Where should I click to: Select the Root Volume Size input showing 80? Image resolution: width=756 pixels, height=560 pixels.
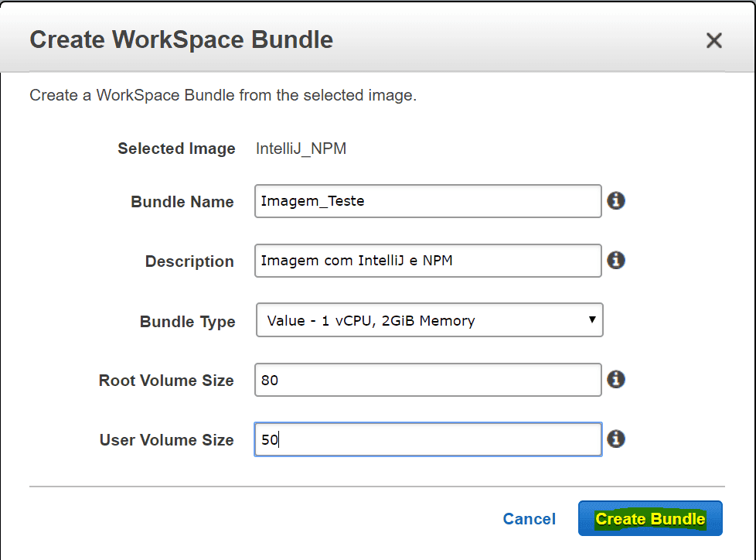tap(427, 380)
